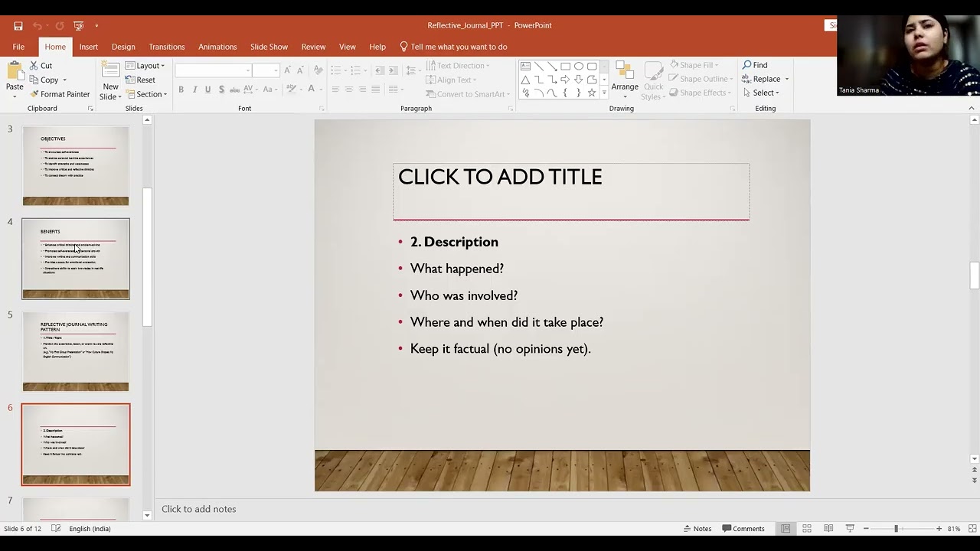Viewport: 980px width, 551px height.
Task: Select the Right Arrow shape
Action: (x=565, y=80)
